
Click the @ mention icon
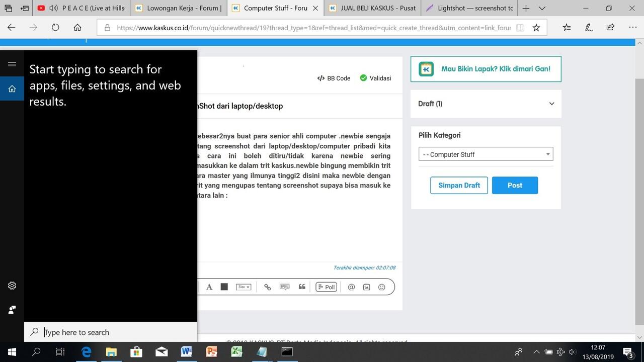351,287
